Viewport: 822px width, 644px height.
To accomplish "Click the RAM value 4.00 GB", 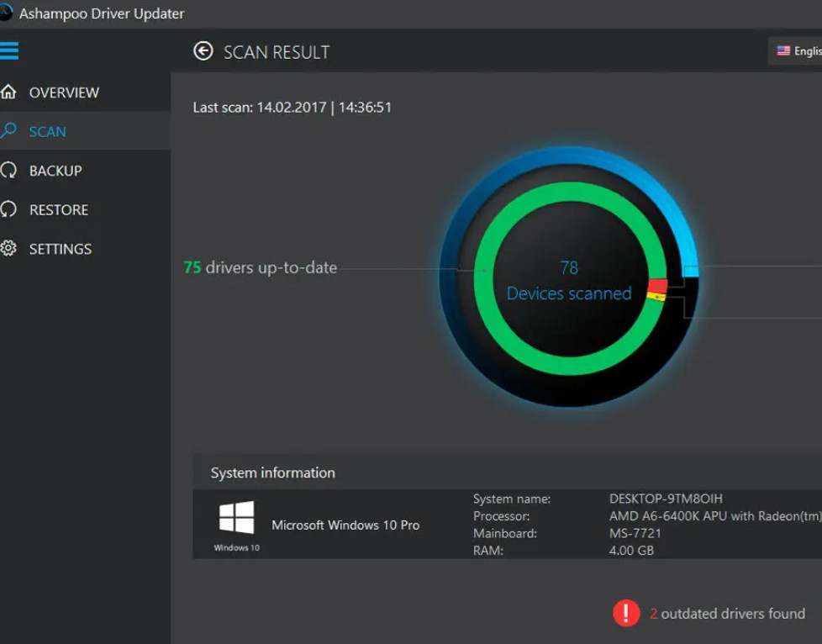I will (631, 551).
